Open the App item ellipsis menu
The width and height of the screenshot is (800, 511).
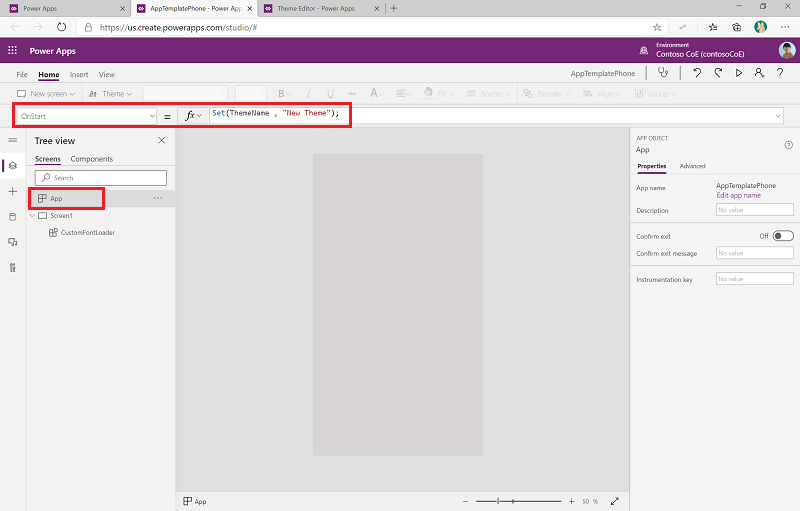point(158,198)
